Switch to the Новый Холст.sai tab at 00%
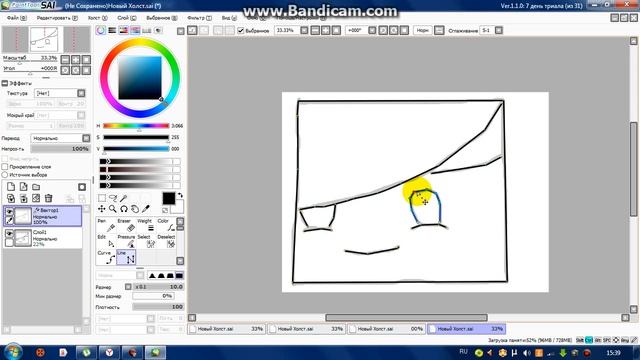 pyautogui.click(x=387, y=329)
